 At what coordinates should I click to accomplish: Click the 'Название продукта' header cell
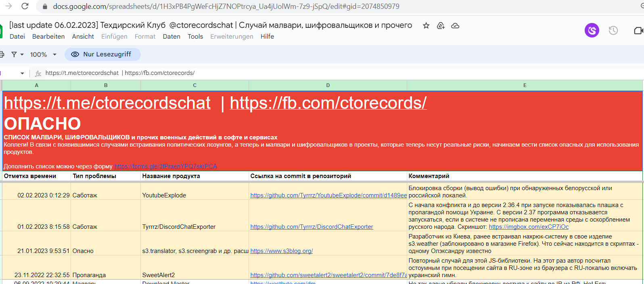click(x=194, y=176)
